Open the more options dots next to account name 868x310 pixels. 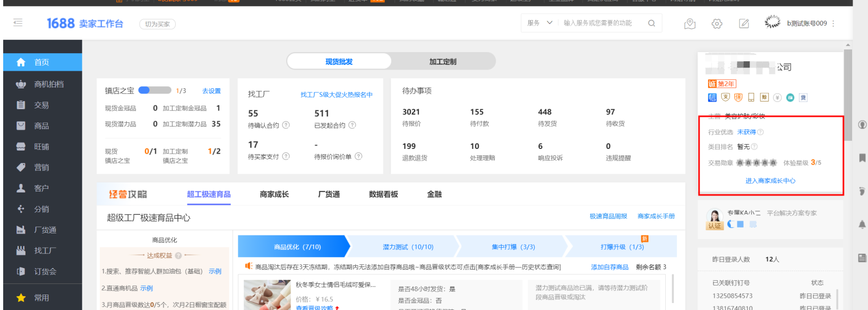point(833,23)
